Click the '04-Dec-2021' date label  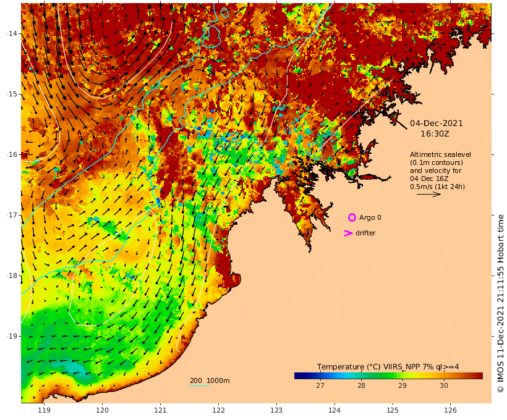click(x=436, y=123)
